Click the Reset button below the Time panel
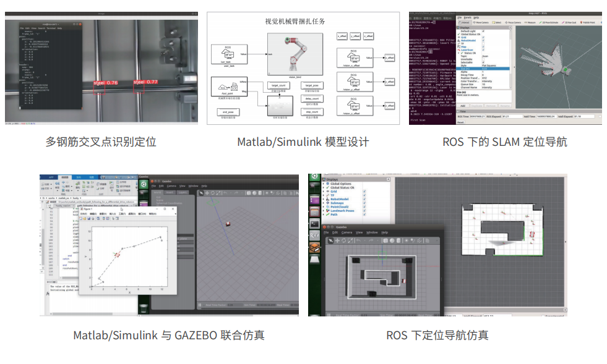The width and height of the screenshot is (607, 364). coord(461,122)
